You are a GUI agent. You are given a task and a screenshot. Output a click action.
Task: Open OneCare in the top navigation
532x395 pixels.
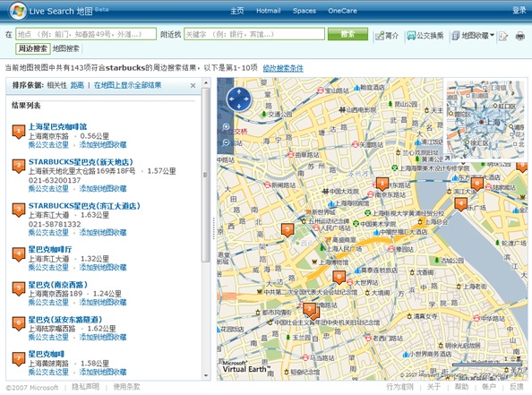pos(342,11)
